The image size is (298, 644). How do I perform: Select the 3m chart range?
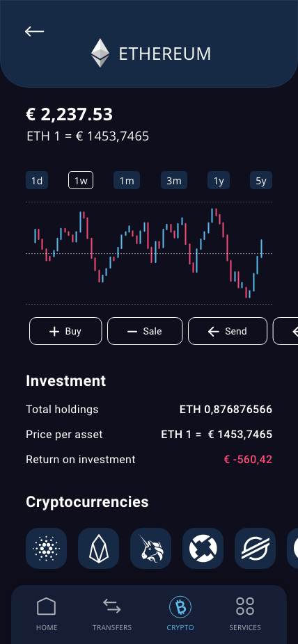[x=174, y=180]
